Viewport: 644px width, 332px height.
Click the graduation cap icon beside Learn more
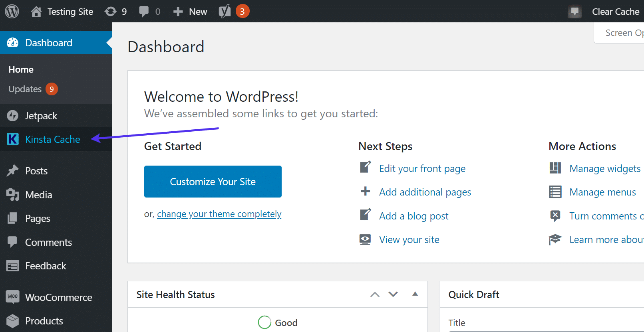point(555,239)
